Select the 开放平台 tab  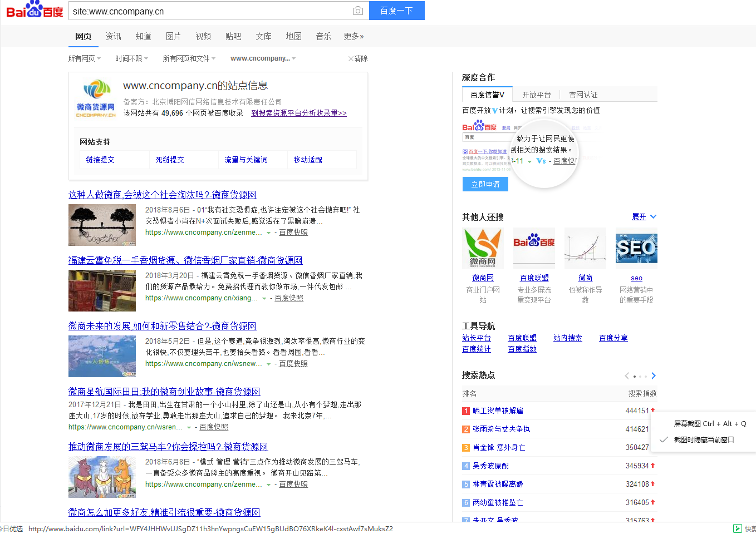tap(537, 95)
